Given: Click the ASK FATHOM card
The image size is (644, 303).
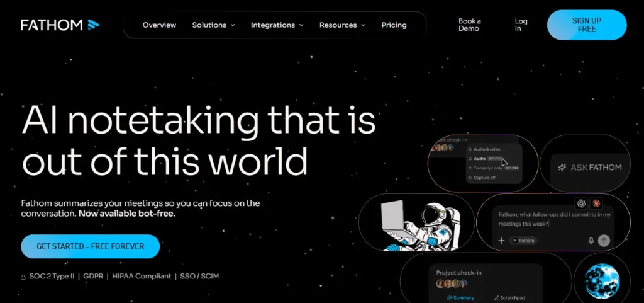Looking at the screenshot, I should click(586, 164).
